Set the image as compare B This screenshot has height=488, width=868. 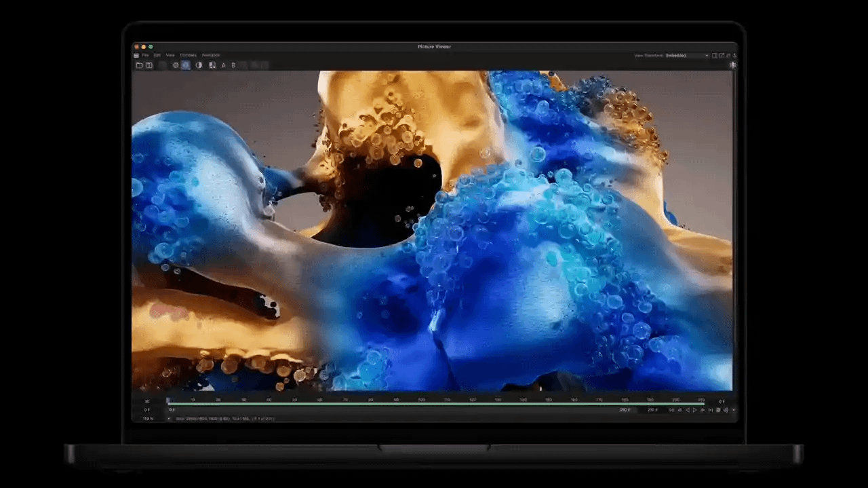click(233, 65)
